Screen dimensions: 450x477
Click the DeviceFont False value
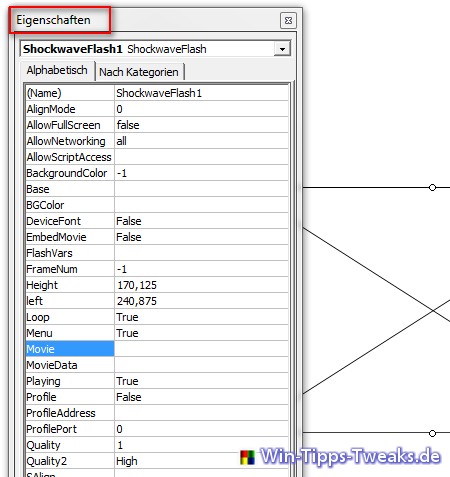201,221
